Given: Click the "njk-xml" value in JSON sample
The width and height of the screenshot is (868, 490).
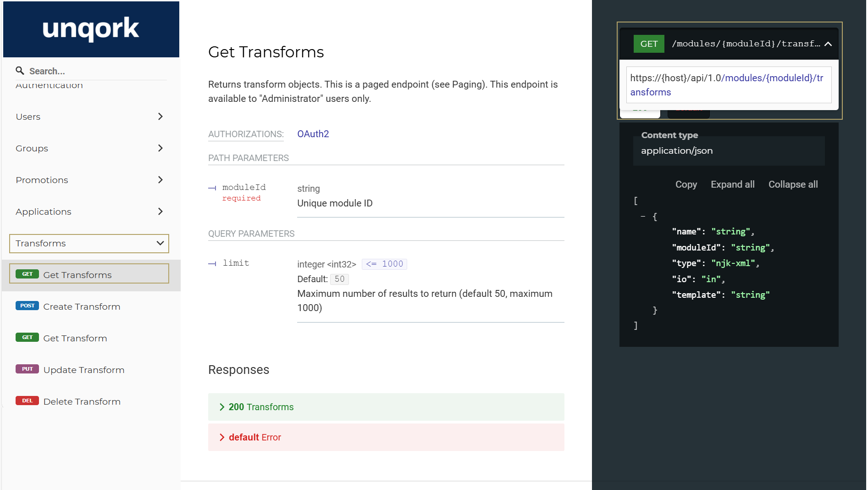Looking at the screenshot, I should (733, 263).
